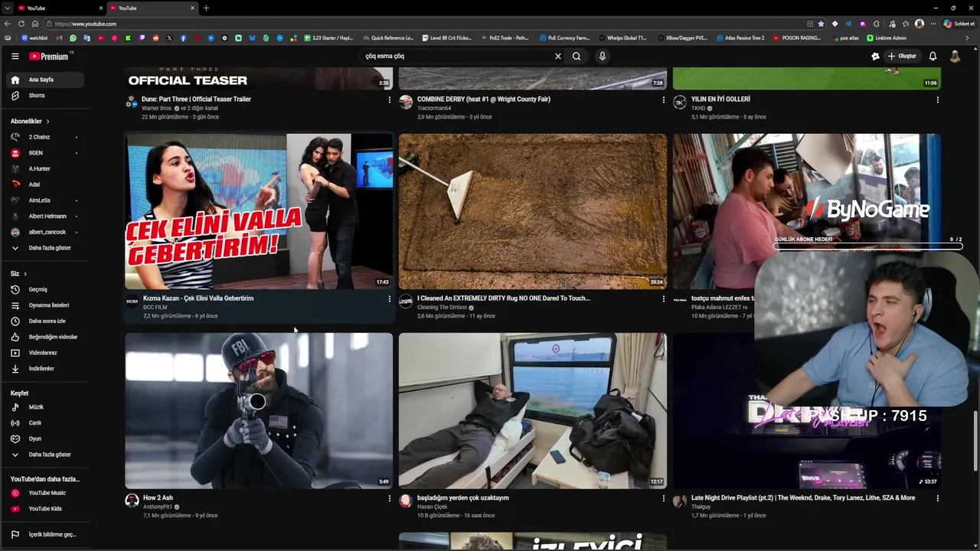Screen dimensions: 980x551
Task: Open Videolarınız in the sidebar
Action: click(45, 353)
